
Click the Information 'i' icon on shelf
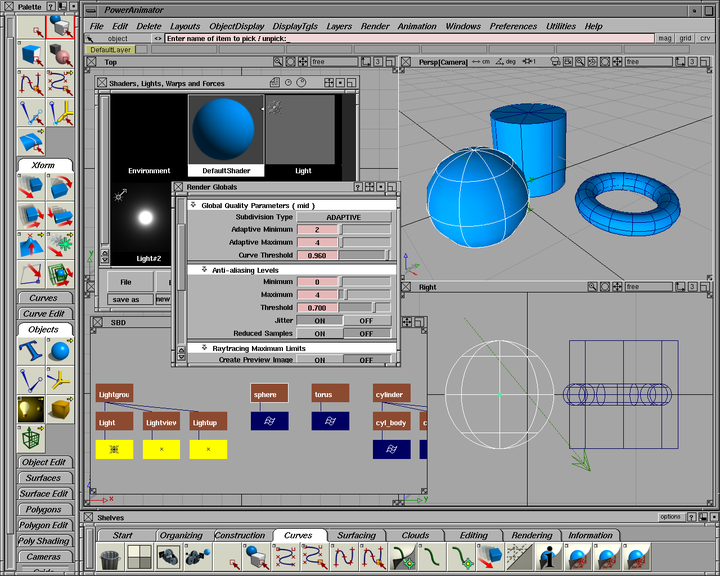(x=547, y=557)
